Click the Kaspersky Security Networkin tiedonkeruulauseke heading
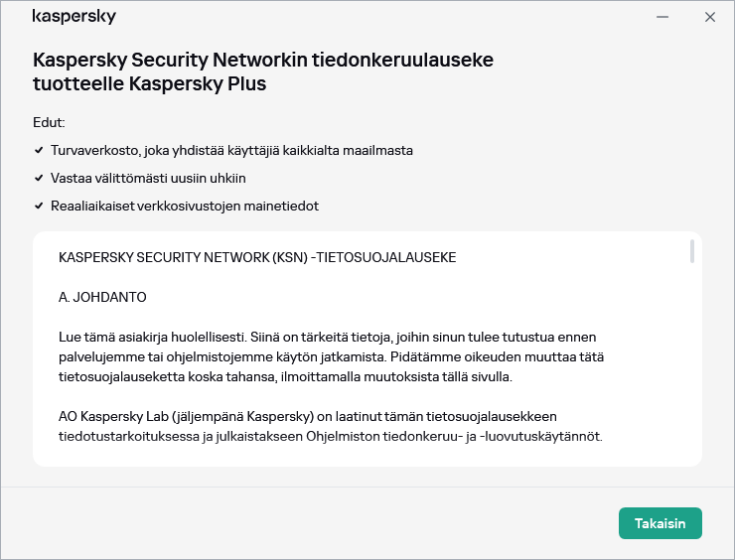The width and height of the screenshot is (735, 560). coord(263,60)
